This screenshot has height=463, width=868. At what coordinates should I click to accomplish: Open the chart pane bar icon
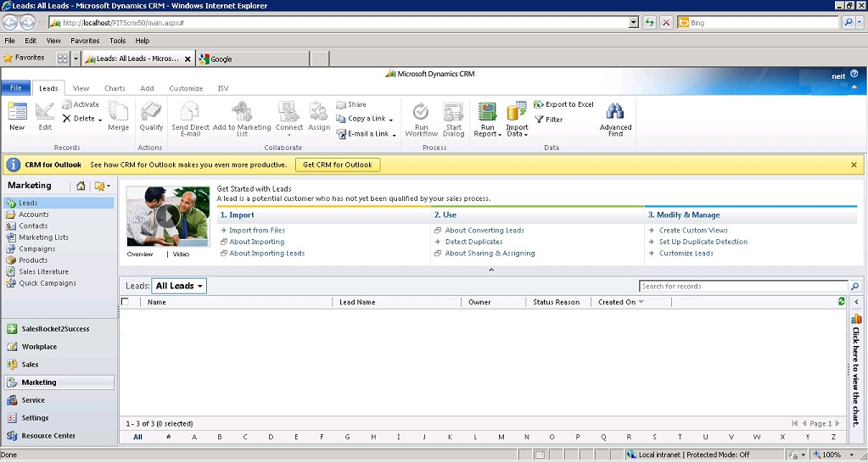point(856,319)
